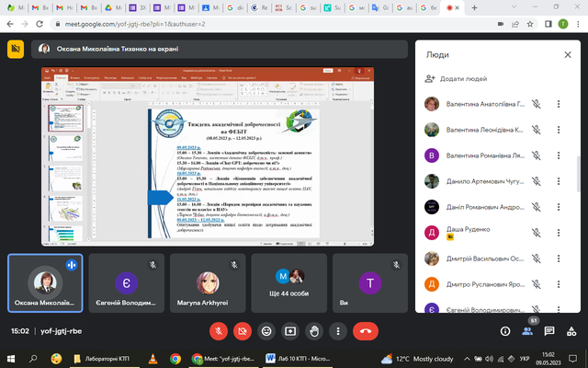
Task: Open options menu for Валентина Анатоліївна
Action: click(559, 104)
